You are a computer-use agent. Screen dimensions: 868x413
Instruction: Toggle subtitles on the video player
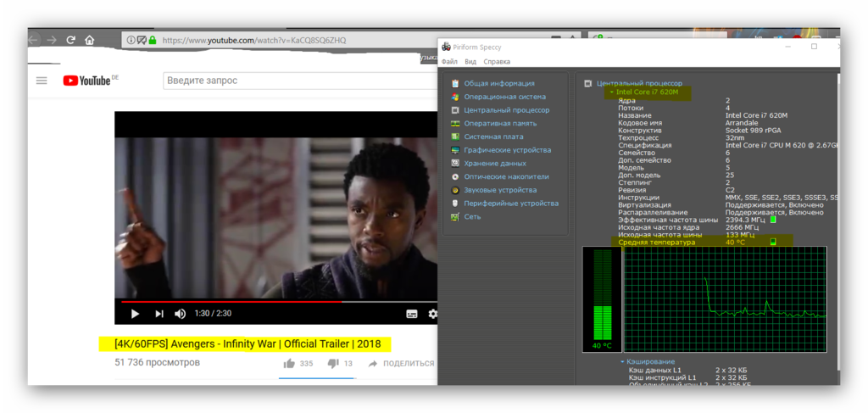(412, 314)
